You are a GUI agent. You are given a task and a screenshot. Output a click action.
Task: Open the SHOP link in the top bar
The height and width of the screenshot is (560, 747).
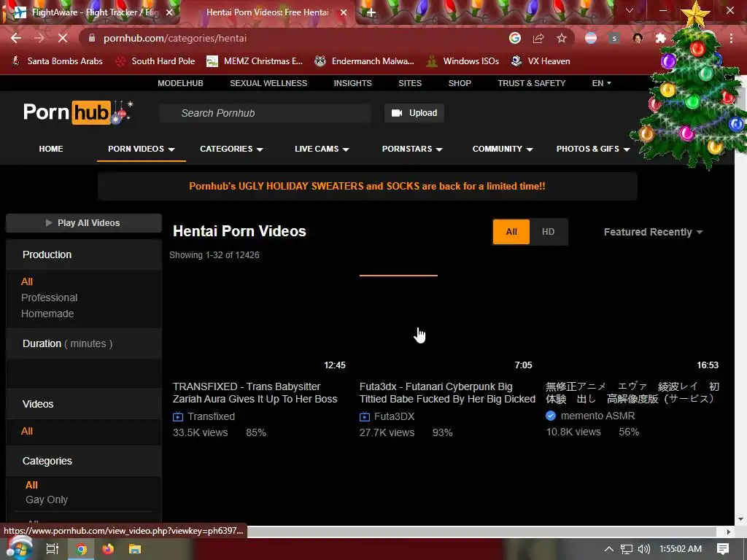460,83
